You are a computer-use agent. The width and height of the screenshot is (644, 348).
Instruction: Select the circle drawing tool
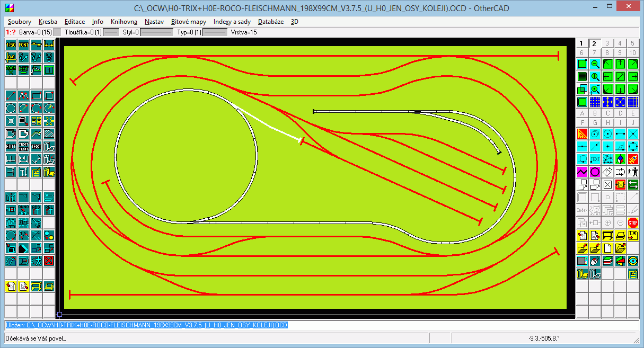11,109
